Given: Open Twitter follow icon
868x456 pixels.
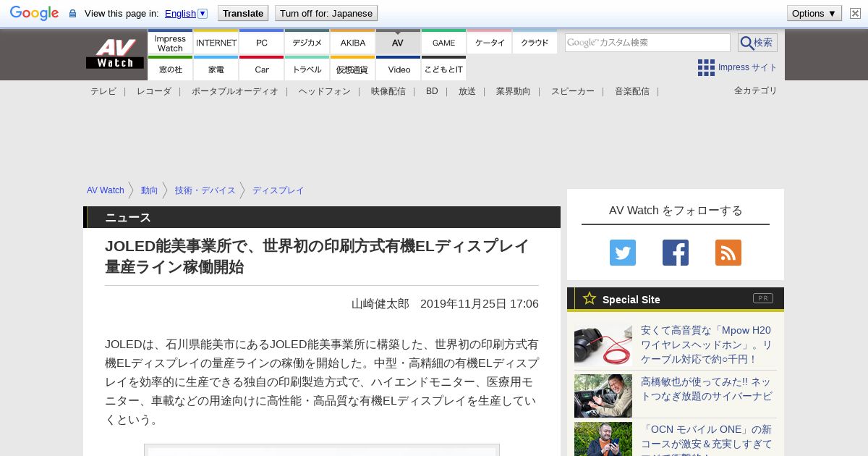Looking at the screenshot, I should [x=623, y=253].
